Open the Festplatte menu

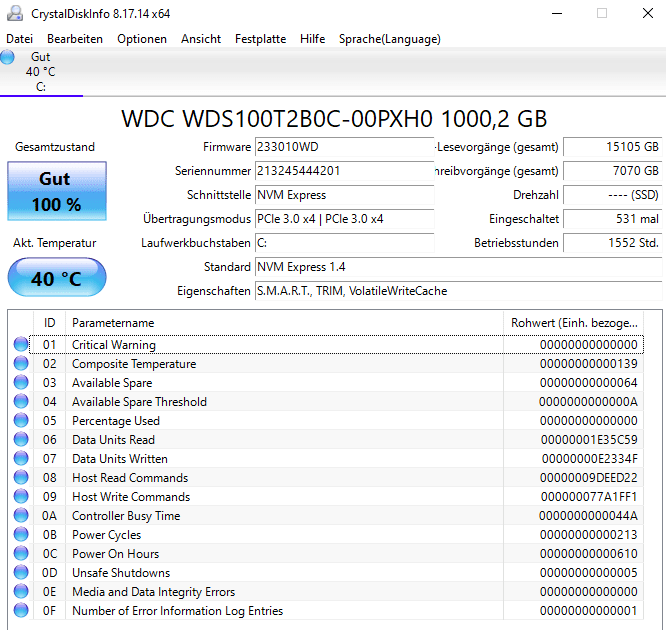[x=260, y=39]
